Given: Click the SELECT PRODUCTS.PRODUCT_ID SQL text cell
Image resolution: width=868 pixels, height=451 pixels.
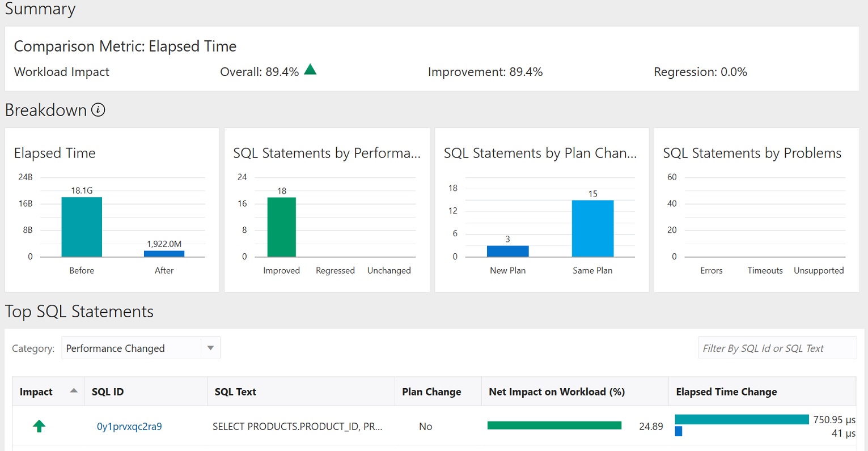Looking at the screenshot, I should [x=297, y=427].
